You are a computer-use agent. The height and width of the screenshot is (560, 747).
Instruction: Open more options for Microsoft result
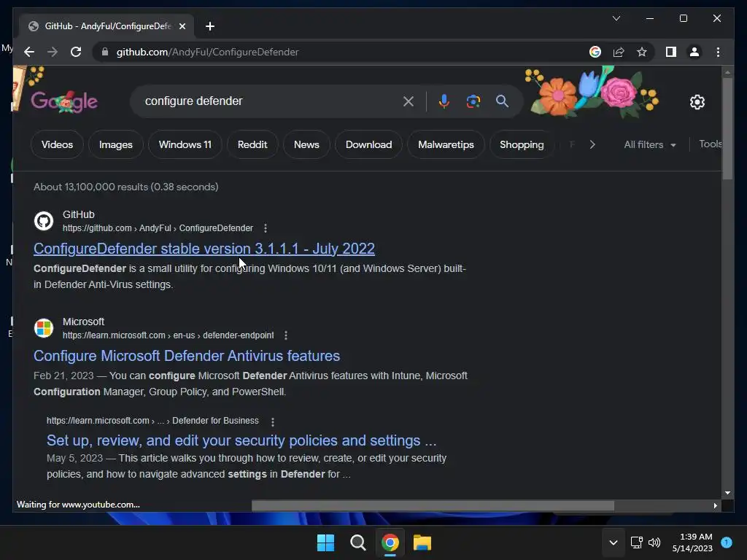286,335
